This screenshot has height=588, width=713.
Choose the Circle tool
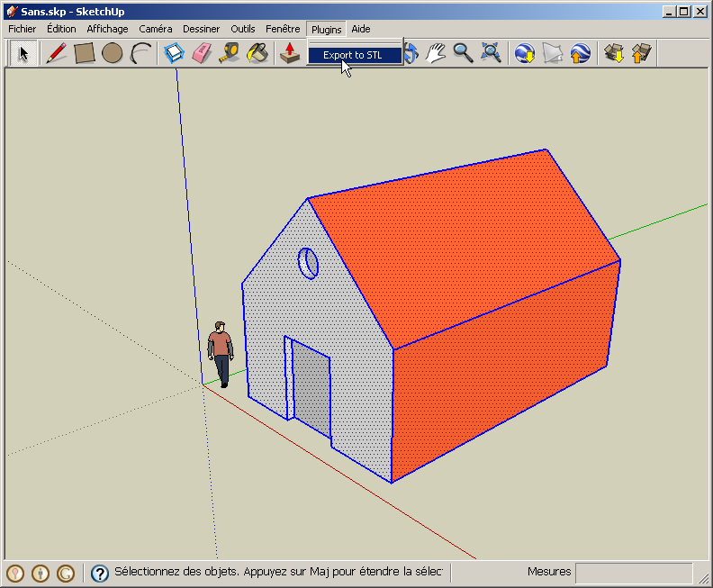[113, 53]
